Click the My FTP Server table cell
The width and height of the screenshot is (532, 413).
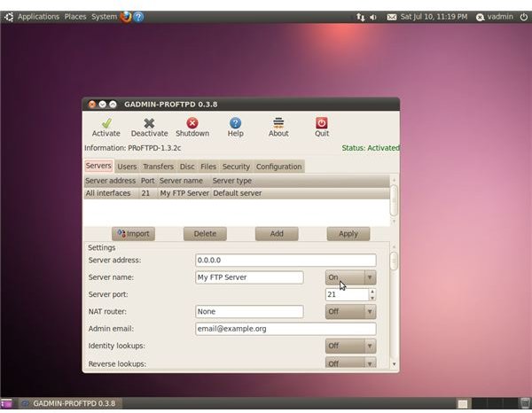(x=184, y=193)
